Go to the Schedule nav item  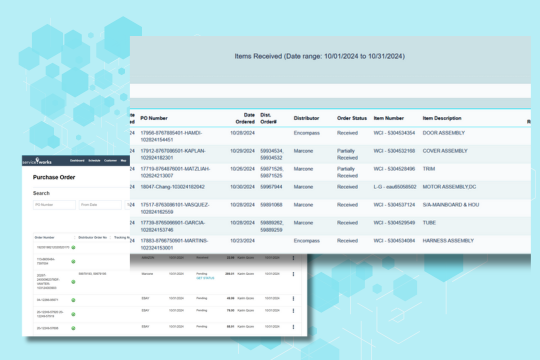94,161
